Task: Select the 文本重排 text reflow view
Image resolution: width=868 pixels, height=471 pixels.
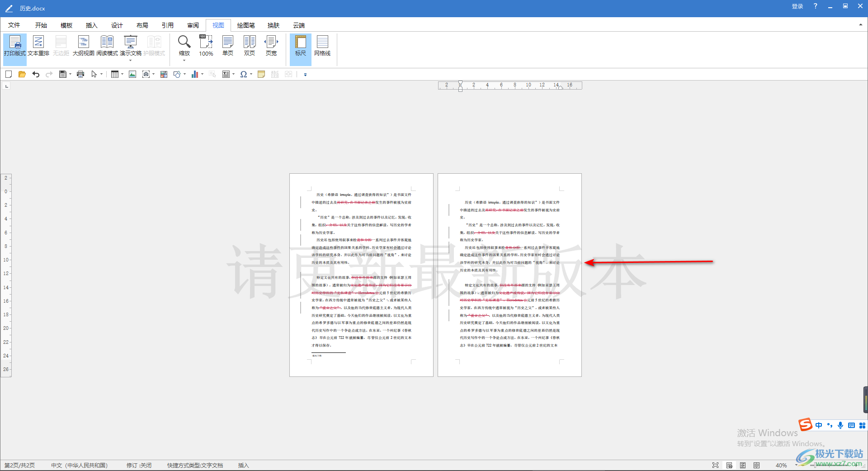Action: 38,46
